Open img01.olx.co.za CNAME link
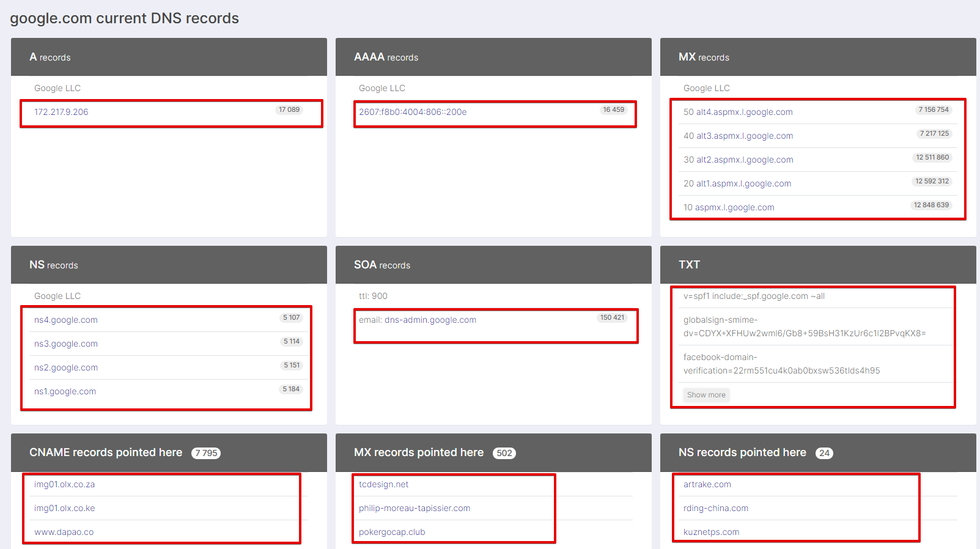980x549 pixels. point(64,484)
